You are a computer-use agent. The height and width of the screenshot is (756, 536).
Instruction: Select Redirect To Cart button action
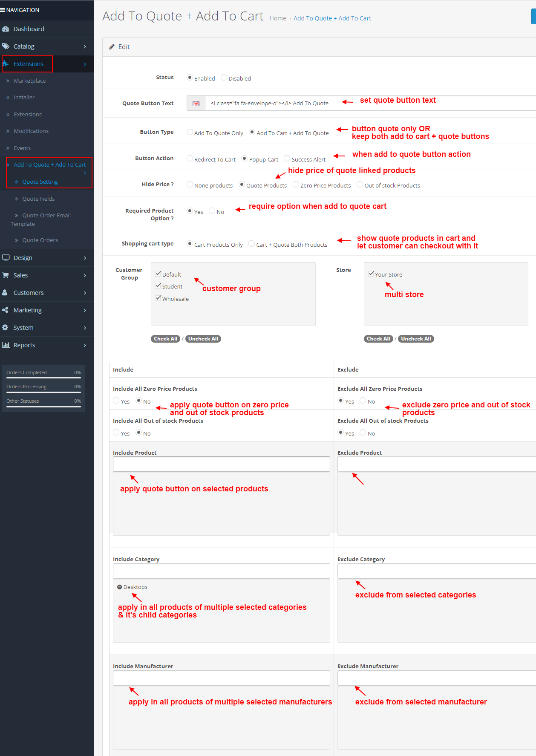point(190,159)
